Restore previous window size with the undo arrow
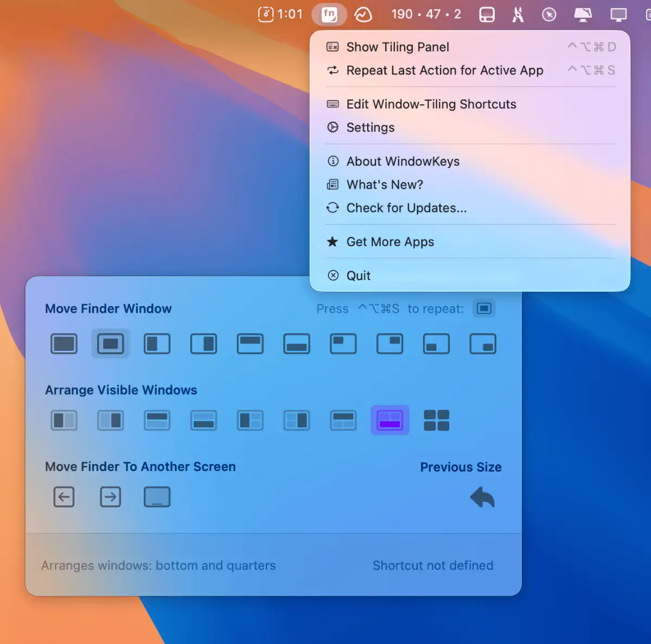 pos(482,497)
